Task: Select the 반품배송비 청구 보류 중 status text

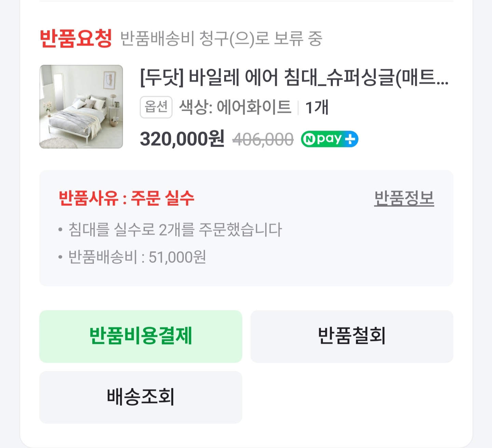Action: [x=221, y=38]
